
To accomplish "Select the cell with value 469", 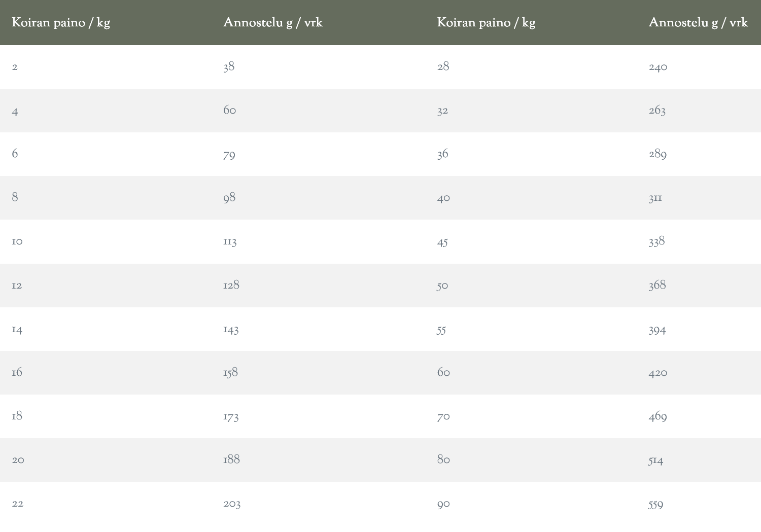I will [658, 416].
